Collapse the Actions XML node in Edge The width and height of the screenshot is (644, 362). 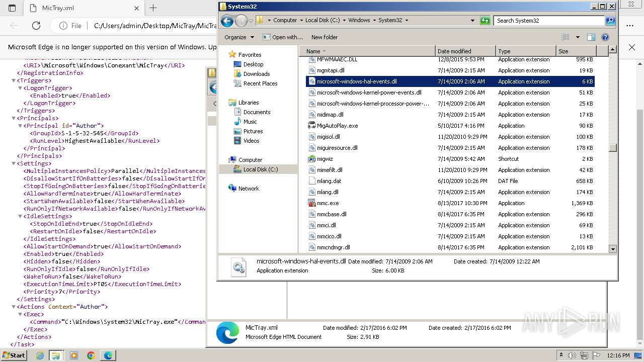pos(14,307)
